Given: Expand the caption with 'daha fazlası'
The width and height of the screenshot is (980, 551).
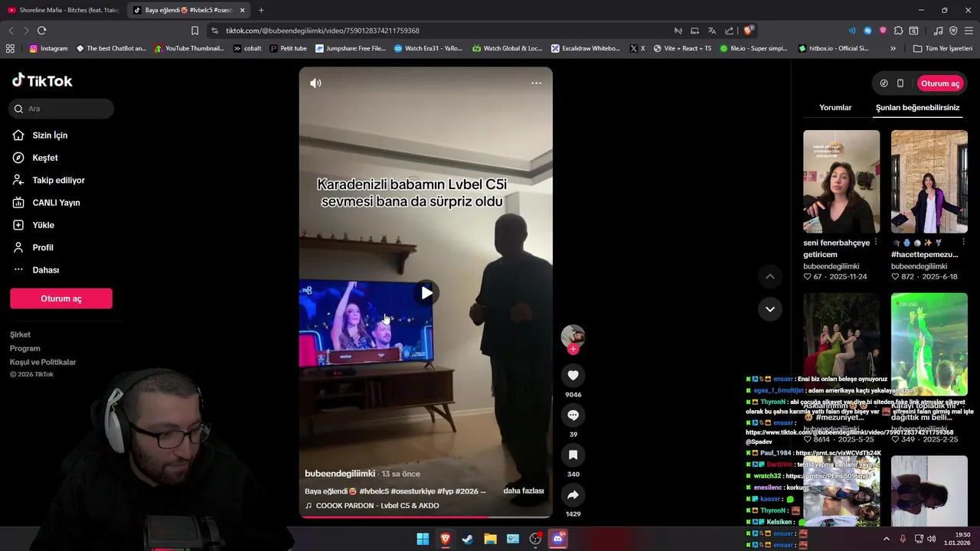Looking at the screenshot, I should tap(524, 491).
